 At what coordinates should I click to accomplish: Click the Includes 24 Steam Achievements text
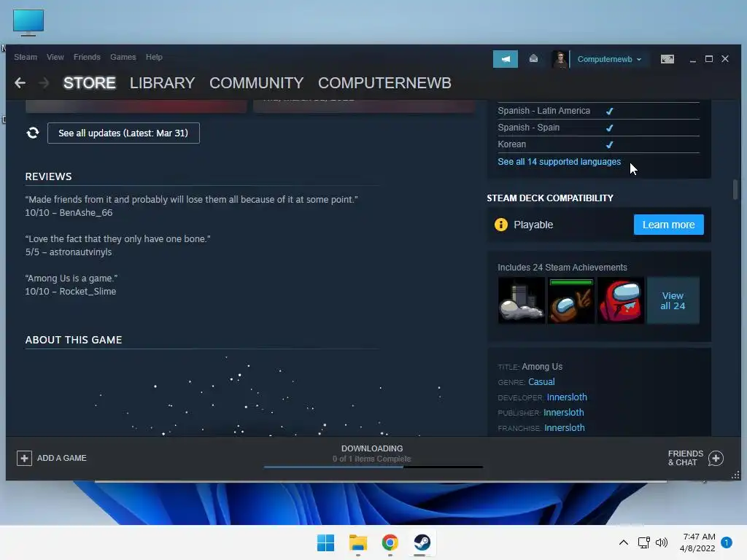pyautogui.click(x=562, y=267)
